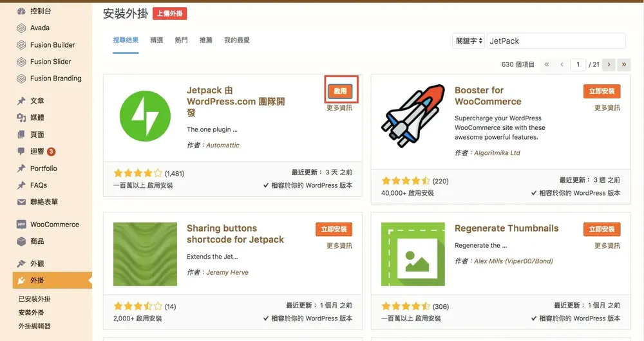
Task: Click the FAQs pin icon
Action: click(21, 185)
